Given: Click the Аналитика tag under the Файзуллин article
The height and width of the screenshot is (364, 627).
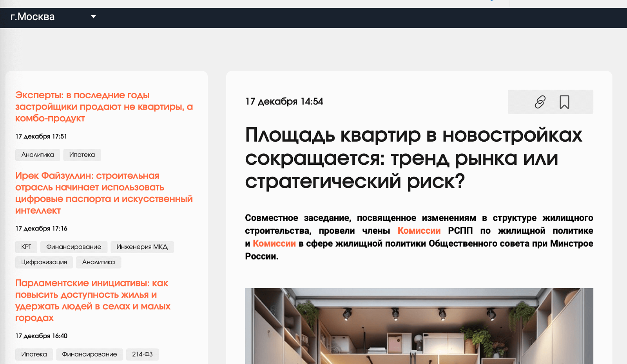Looking at the screenshot, I should coord(98,262).
